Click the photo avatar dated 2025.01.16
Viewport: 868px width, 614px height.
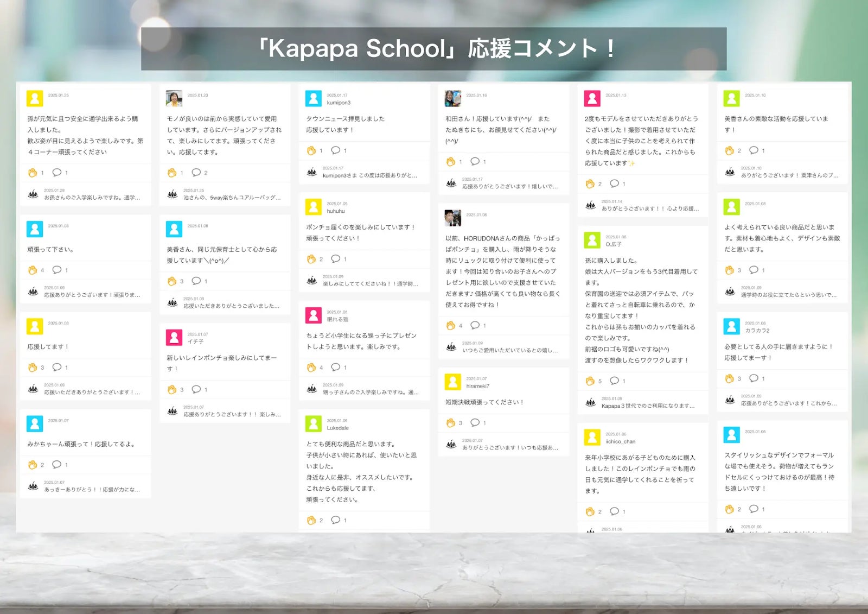click(x=453, y=98)
